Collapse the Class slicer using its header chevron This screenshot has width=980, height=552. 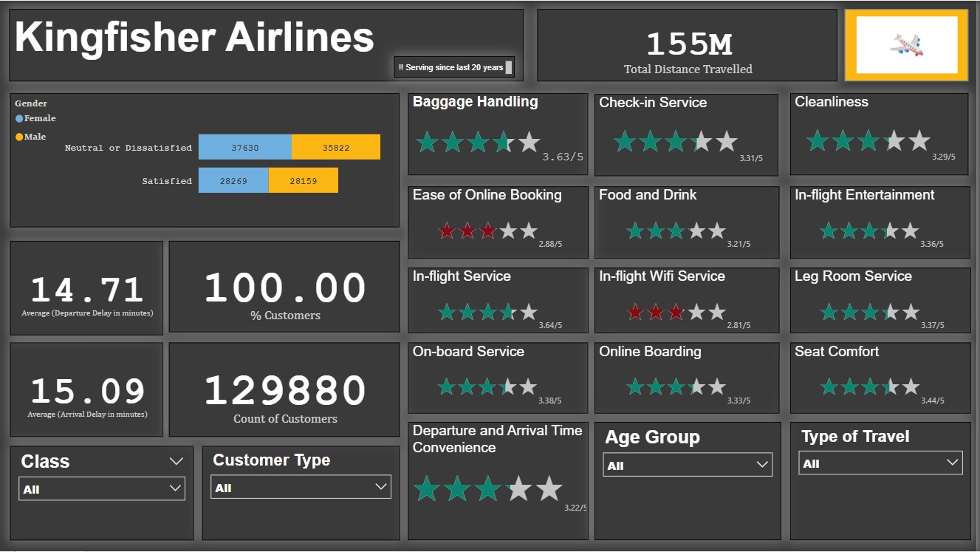(x=177, y=461)
